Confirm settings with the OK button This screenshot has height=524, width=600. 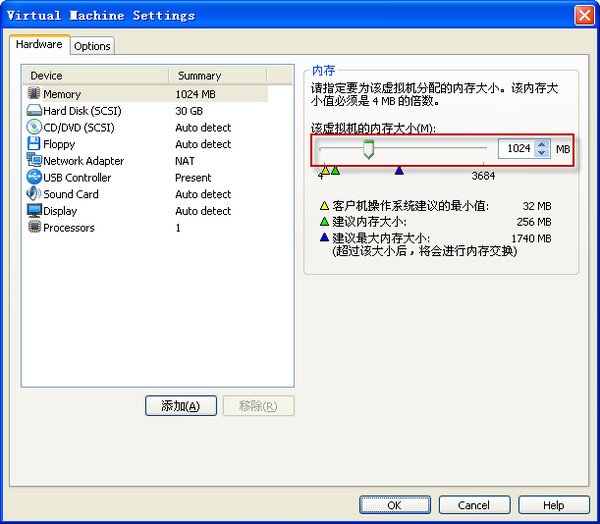[x=395, y=505]
